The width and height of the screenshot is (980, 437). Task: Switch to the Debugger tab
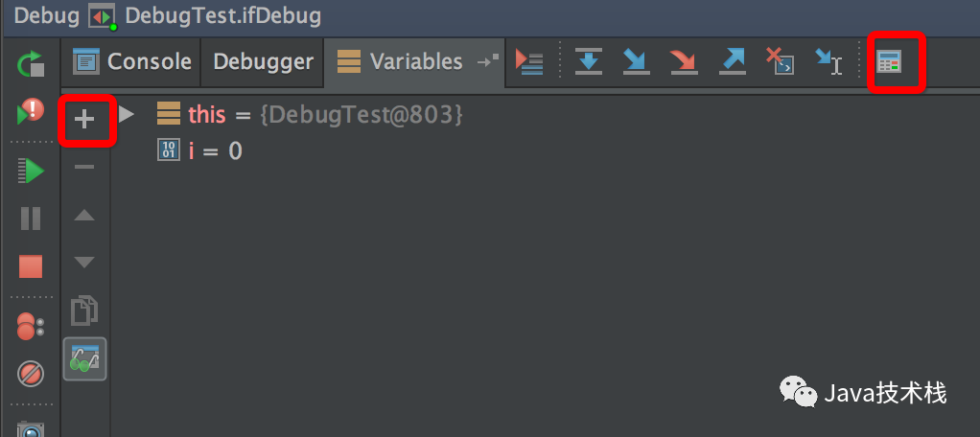pyautogui.click(x=263, y=61)
